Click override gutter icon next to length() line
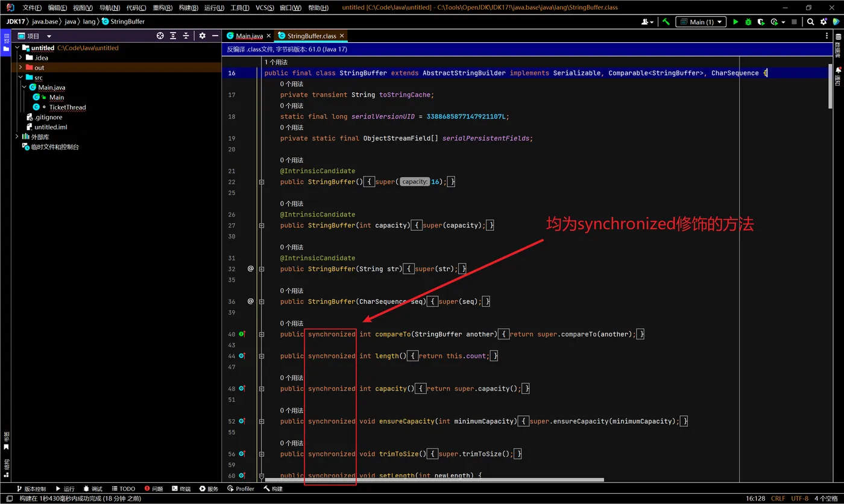The width and height of the screenshot is (844, 504). tap(242, 356)
